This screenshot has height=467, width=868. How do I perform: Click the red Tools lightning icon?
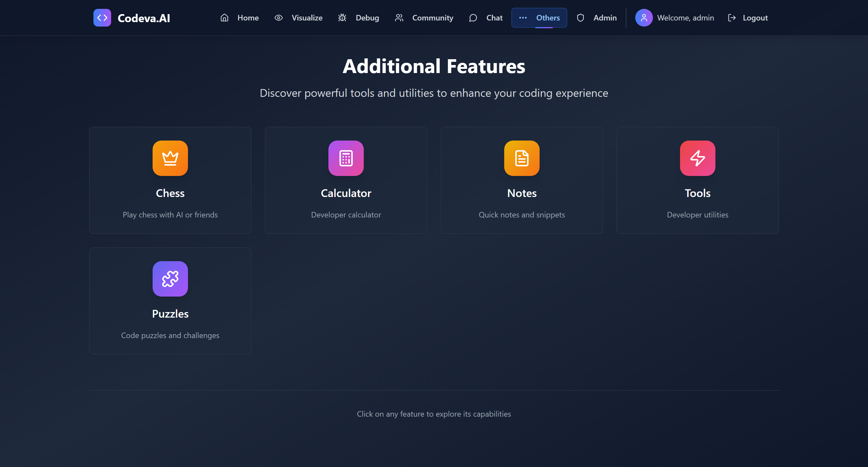(x=697, y=158)
